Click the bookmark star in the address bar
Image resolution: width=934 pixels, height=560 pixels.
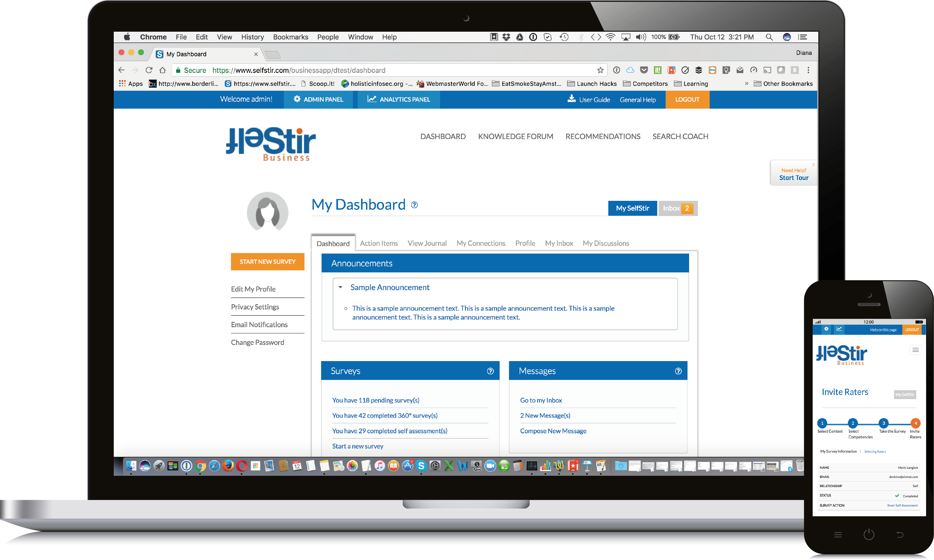click(x=600, y=70)
